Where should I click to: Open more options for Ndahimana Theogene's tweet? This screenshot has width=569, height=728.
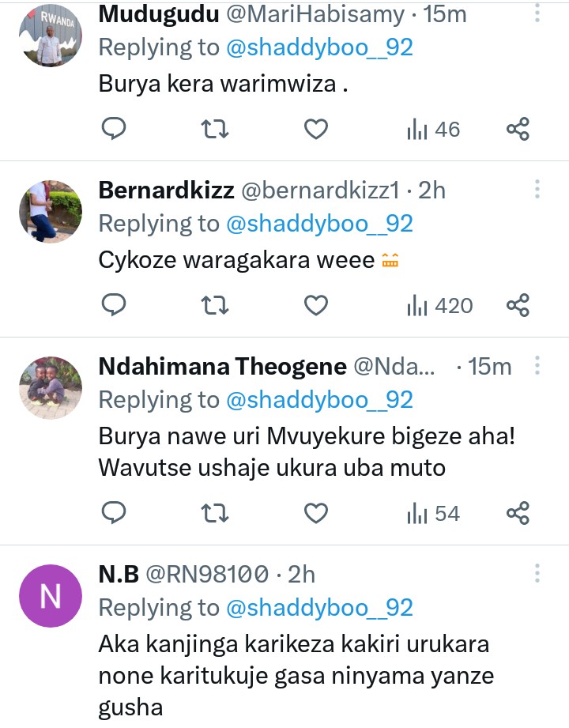537,366
